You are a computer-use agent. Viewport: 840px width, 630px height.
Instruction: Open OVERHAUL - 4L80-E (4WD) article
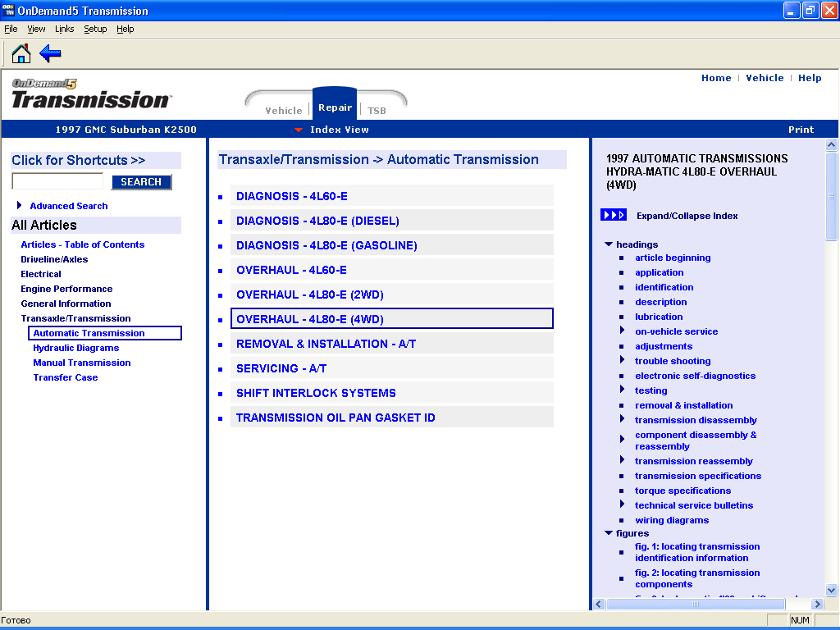click(391, 319)
